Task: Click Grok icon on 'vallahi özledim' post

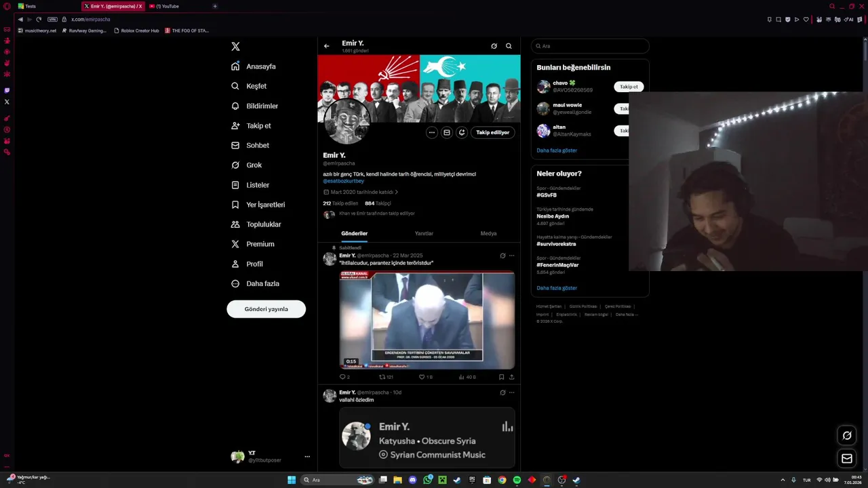Action: coord(502,392)
